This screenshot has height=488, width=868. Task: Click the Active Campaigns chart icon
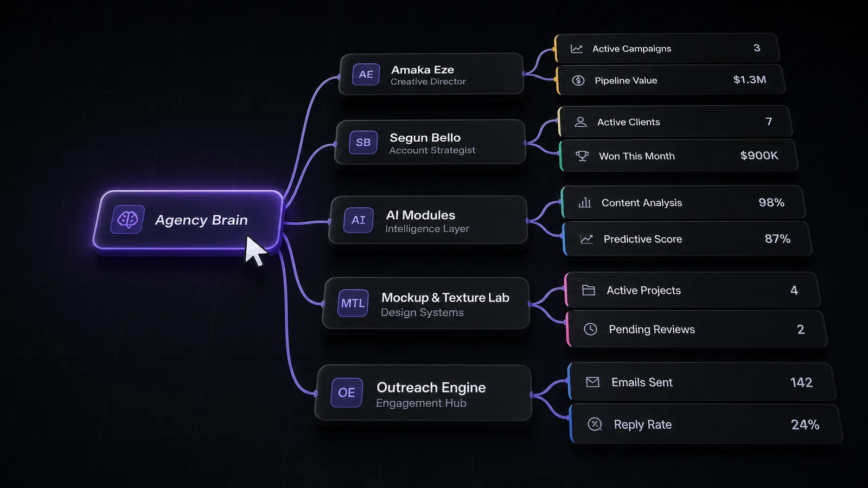pyautogui.click(x=577, y=49)
